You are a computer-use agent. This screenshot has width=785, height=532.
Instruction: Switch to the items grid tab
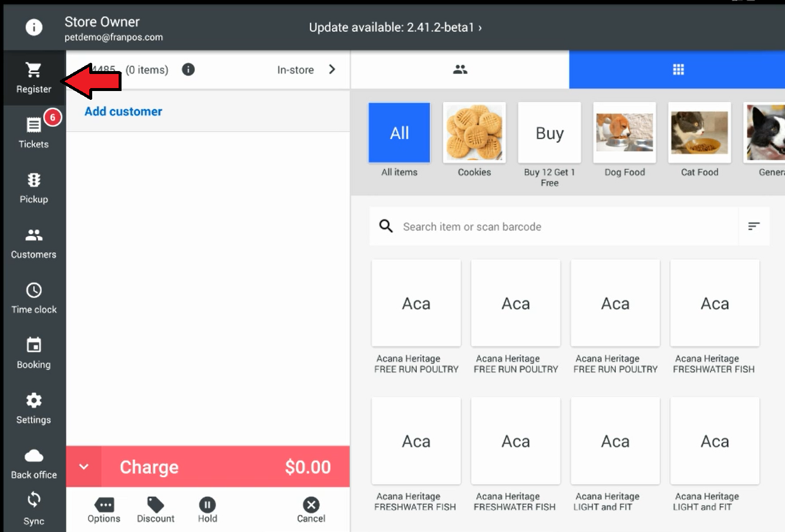tap(678, 70)
